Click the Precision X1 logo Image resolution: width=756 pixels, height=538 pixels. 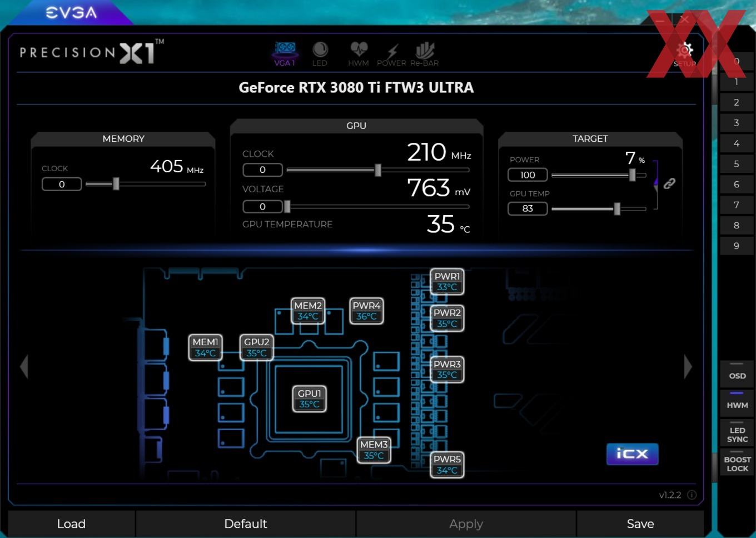[92, 52]
